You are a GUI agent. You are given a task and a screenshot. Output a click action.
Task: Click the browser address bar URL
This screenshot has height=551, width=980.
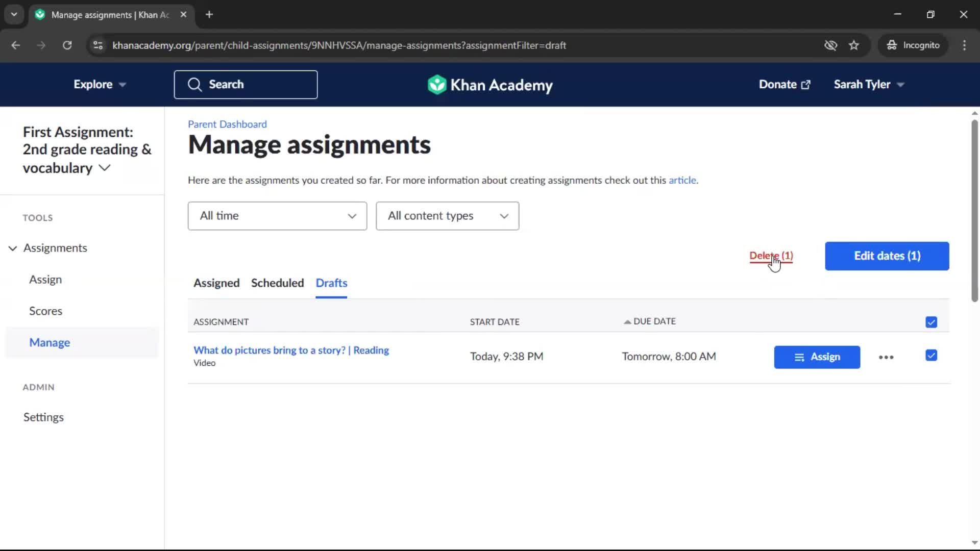click(339, 45)
